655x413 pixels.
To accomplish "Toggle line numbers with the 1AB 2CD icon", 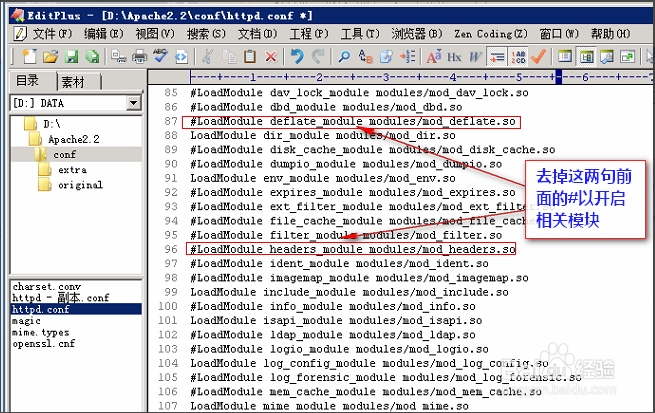I will coord(518,57).
